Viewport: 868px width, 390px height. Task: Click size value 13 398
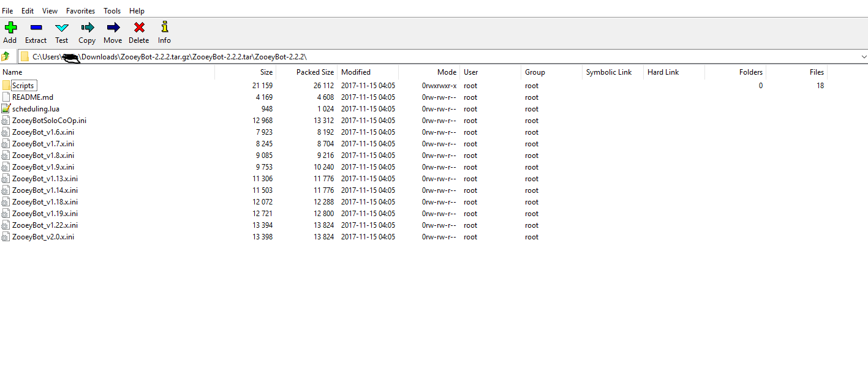[x=262, y=237]
